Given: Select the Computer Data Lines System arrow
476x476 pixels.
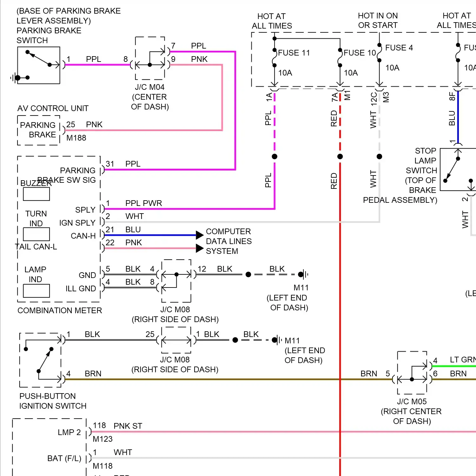Looking at the screenshot, I should point(199,235).
